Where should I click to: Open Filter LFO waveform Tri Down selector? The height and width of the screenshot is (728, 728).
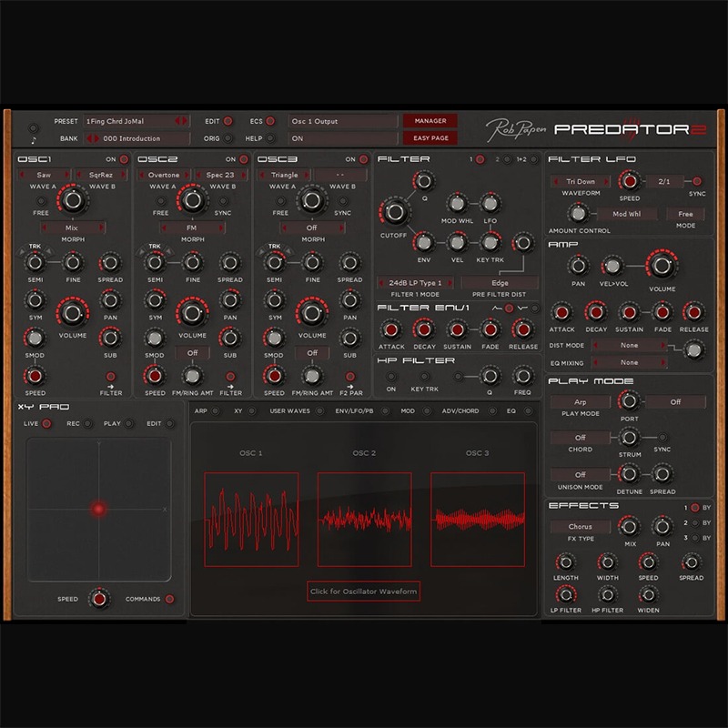[581, 181]
